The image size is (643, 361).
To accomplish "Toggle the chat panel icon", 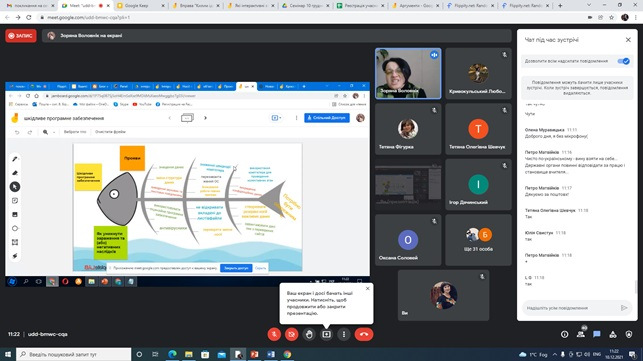I will [597, 334].
